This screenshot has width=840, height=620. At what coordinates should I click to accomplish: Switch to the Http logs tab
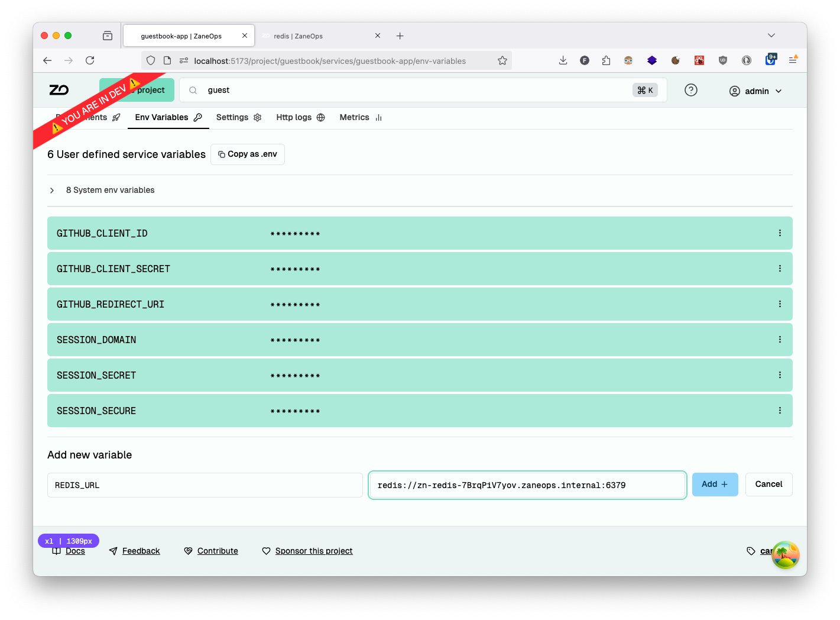300,117
